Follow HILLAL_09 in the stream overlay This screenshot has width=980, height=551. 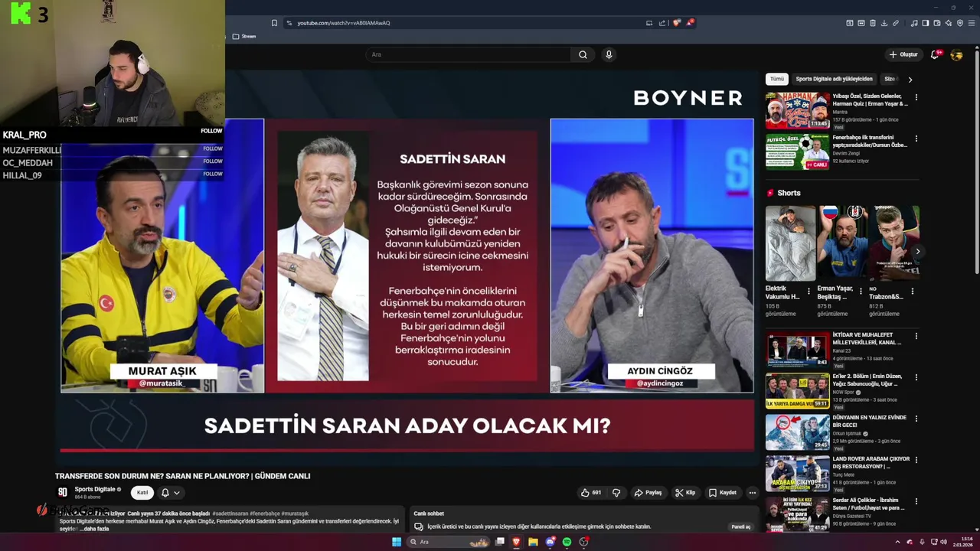point(213,174)
